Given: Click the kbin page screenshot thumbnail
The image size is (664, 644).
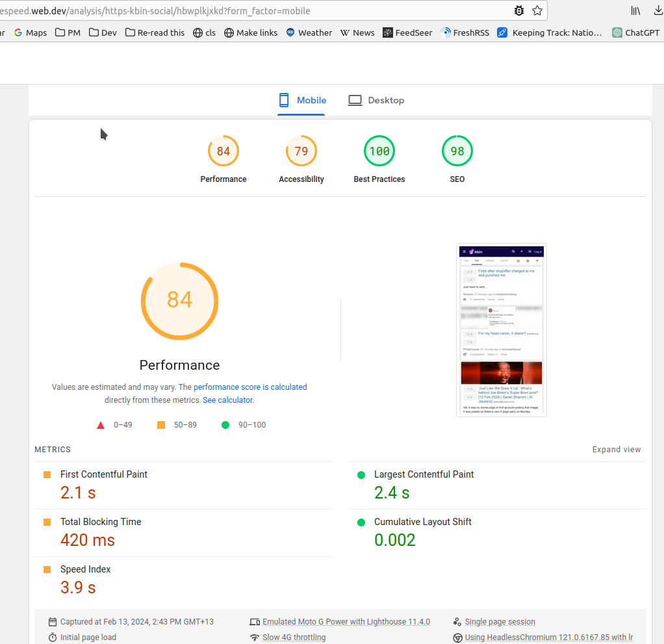Looking at the screenshot, I should (501, 330).
